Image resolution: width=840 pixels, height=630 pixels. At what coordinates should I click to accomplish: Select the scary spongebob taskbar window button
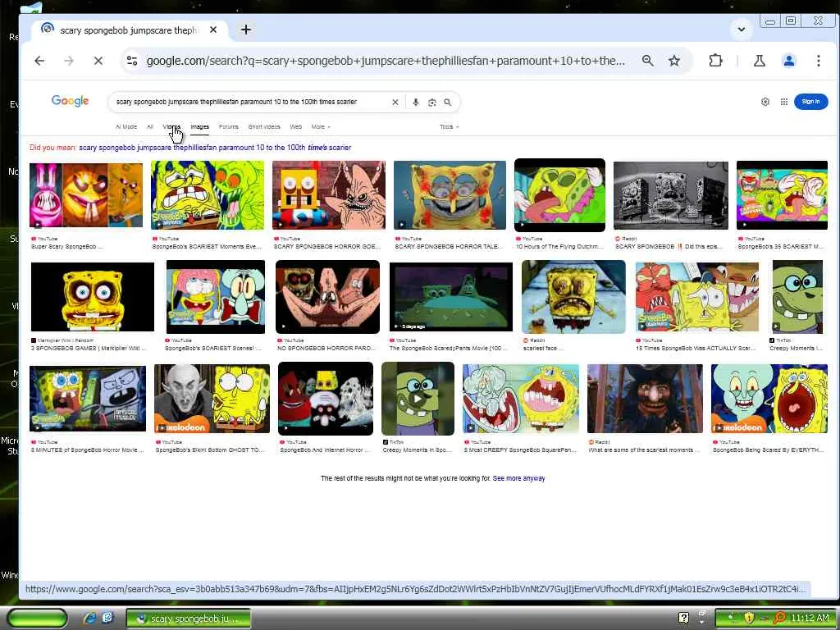click(189, 619)
